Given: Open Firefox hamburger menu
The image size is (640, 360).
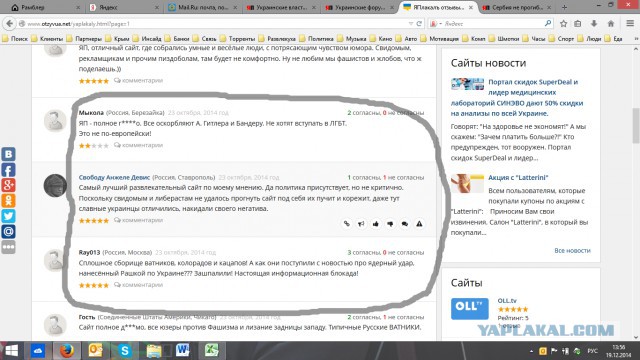Looking at the screenshot, I should [630, 24].
